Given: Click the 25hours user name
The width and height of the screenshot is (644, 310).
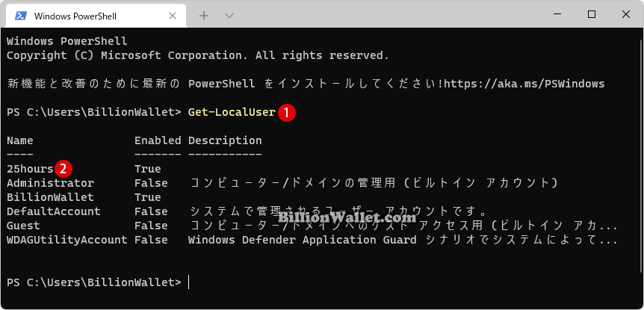Looking at the screenshot, I should [30, 169].
